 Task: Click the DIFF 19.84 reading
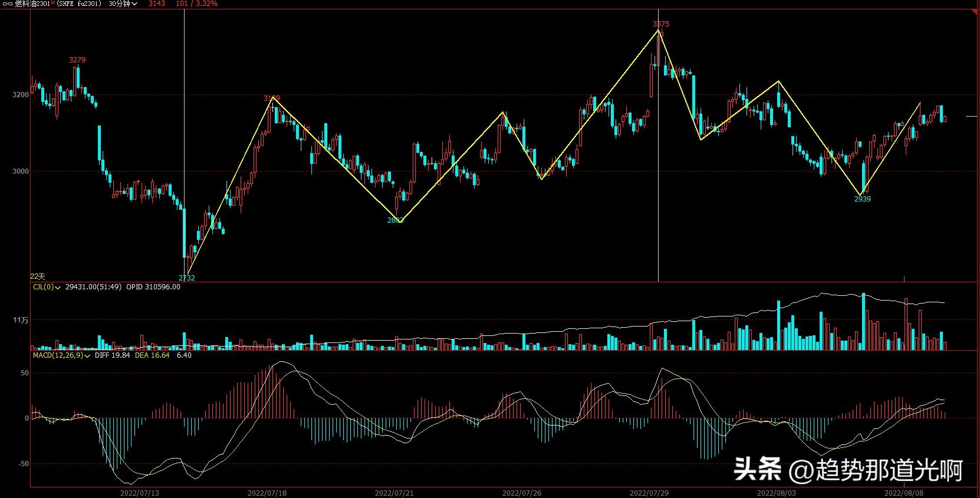pos(112,355)
